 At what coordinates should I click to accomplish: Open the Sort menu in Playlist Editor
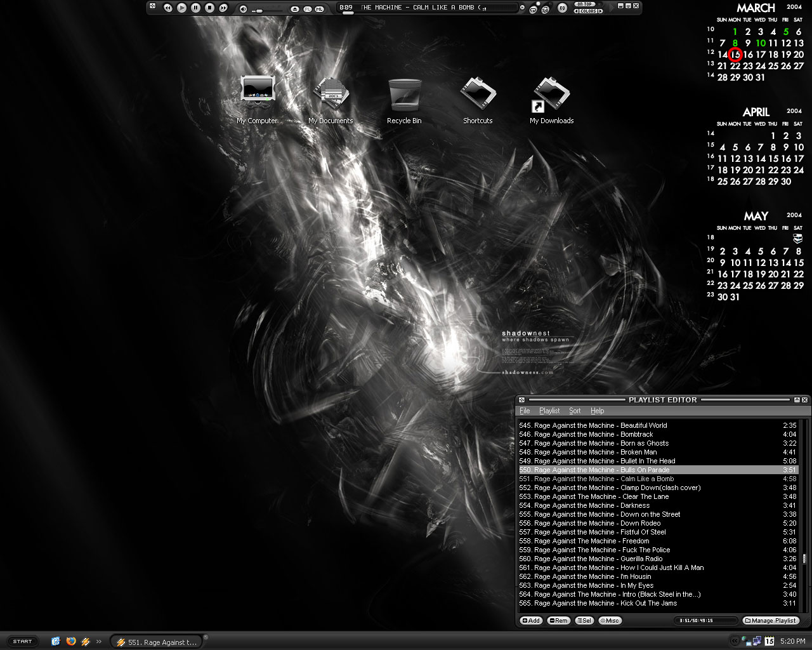[x=575, y=411]
